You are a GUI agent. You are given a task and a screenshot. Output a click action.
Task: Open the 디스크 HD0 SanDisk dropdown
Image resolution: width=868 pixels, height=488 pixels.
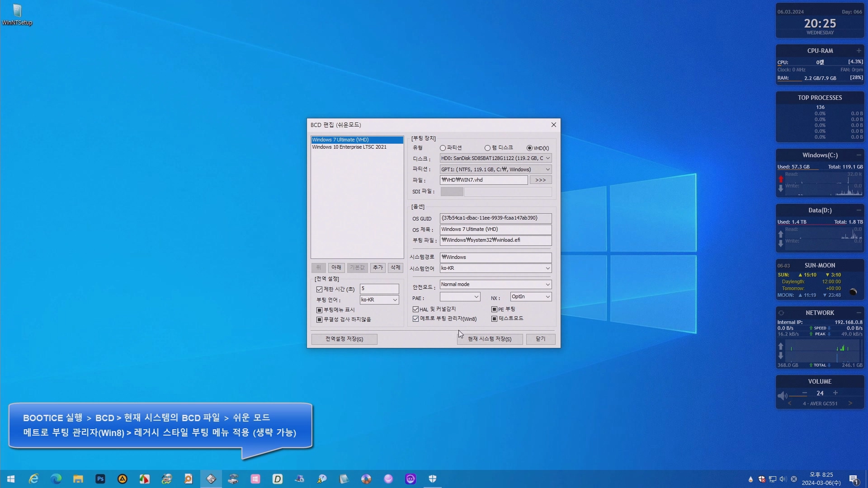click(495, 158)
